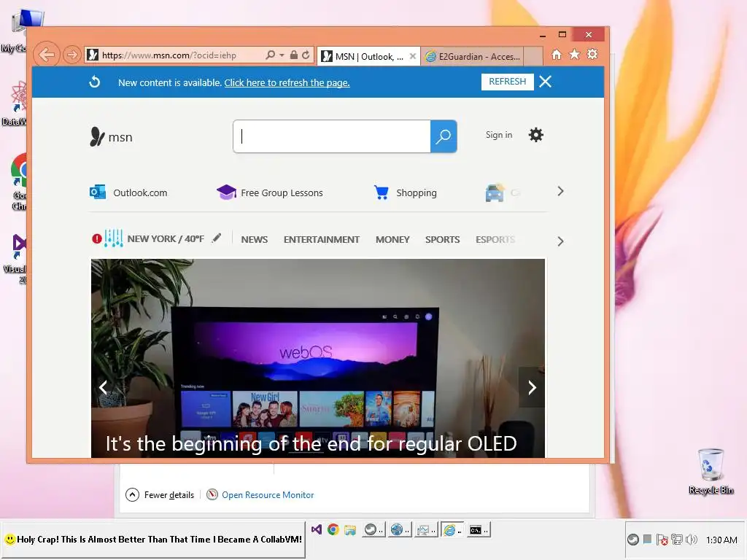Click the blue search magnifier button

444,136
